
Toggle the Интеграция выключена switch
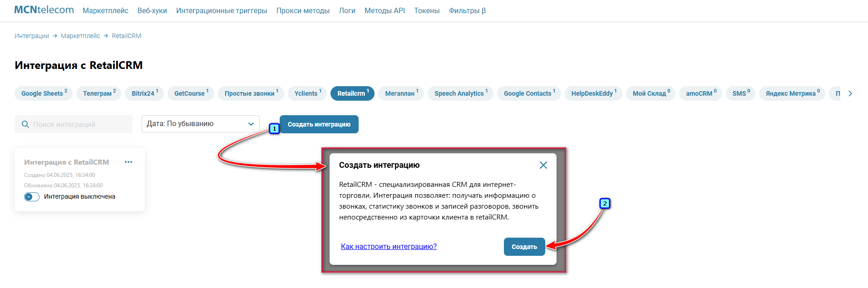pyautogui.click(x=32, y=197)
